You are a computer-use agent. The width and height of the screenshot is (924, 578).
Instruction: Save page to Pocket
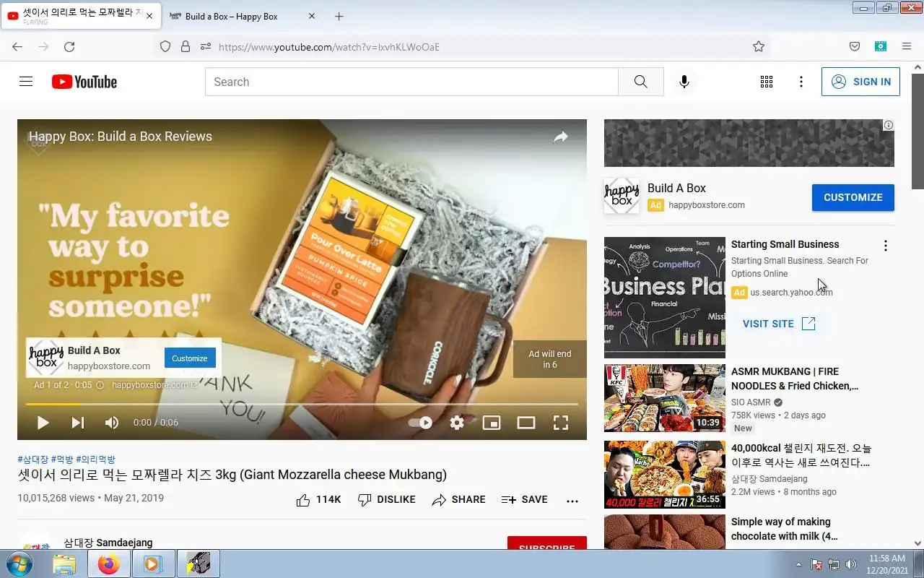pyautogui.click(x=855, y=46)
